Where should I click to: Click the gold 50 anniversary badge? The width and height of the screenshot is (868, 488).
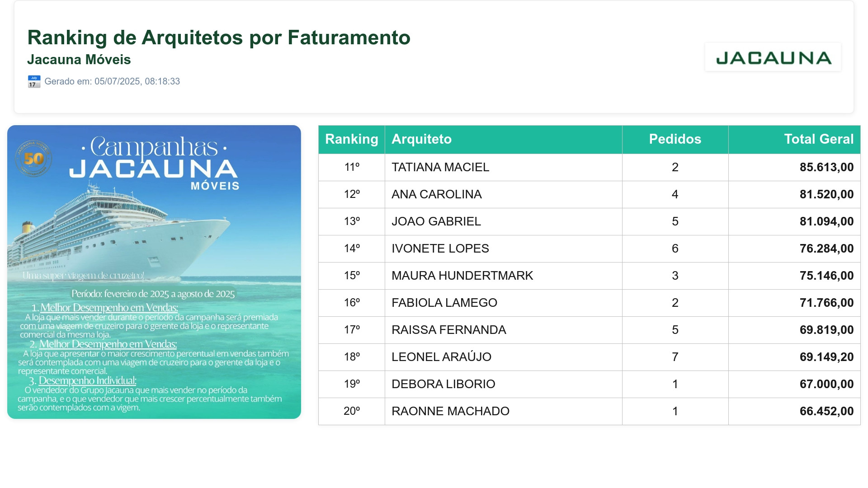33,159
